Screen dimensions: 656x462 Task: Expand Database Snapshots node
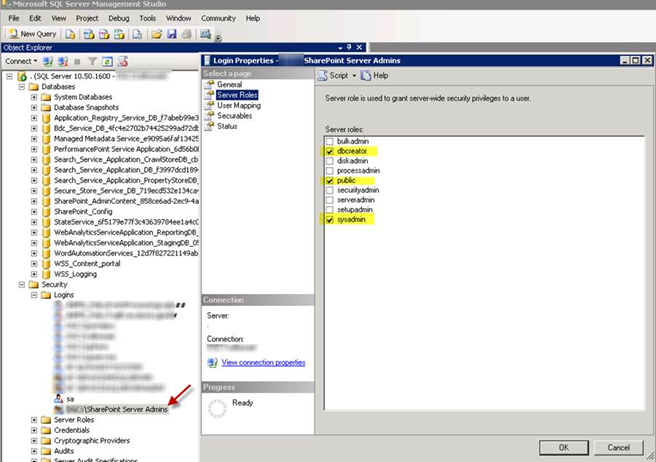click(x=34, y=108)
